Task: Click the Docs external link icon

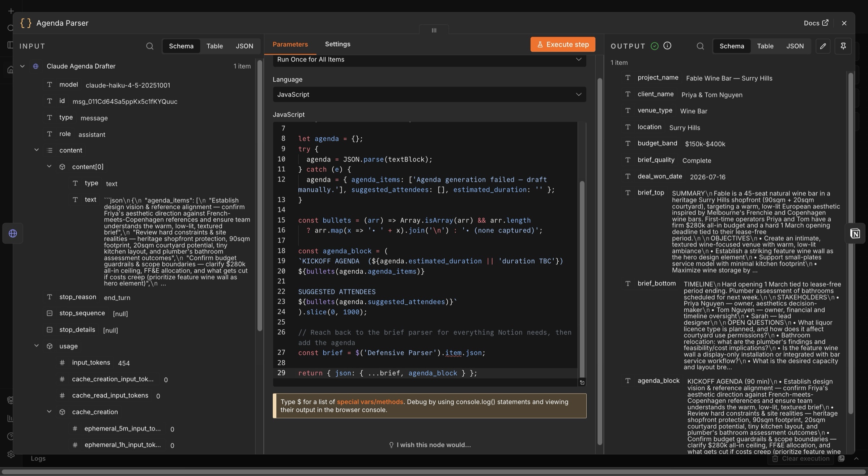Action: [825, 23]
